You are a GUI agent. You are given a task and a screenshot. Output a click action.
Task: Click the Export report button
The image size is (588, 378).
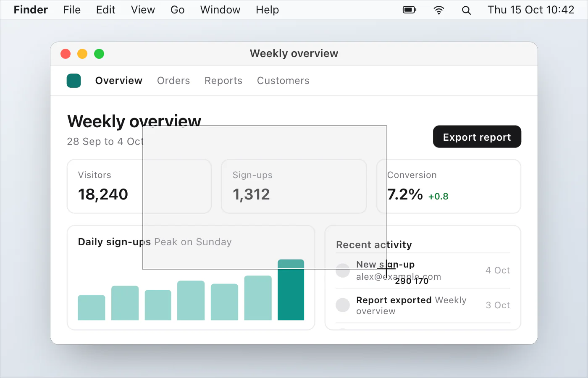477,137
